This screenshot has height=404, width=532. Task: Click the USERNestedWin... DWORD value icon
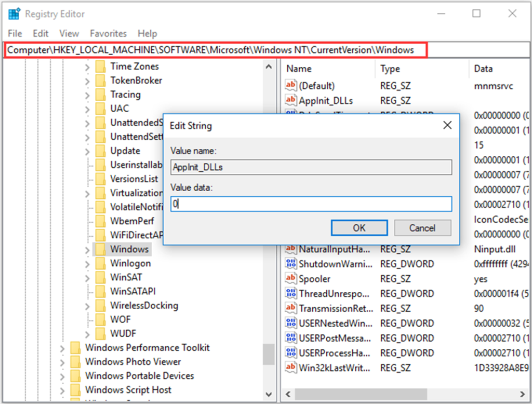[x=291, y=323]
